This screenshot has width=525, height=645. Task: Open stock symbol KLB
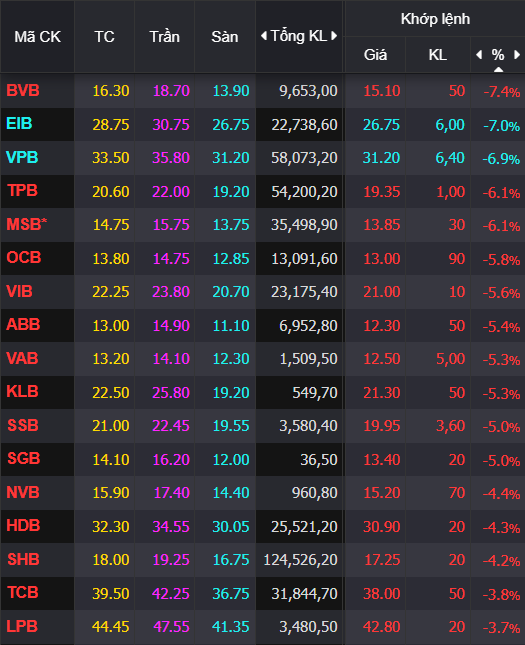click(x=22, y=391)
